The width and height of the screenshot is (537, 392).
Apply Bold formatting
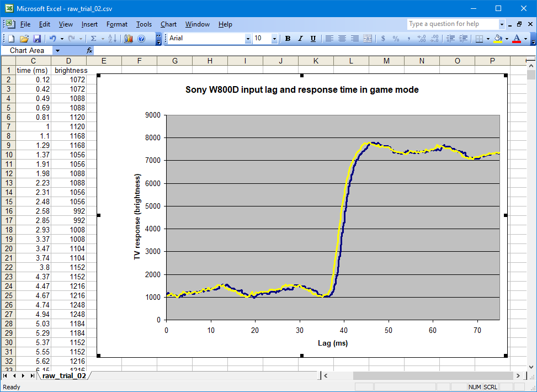(x=288, y=39)
